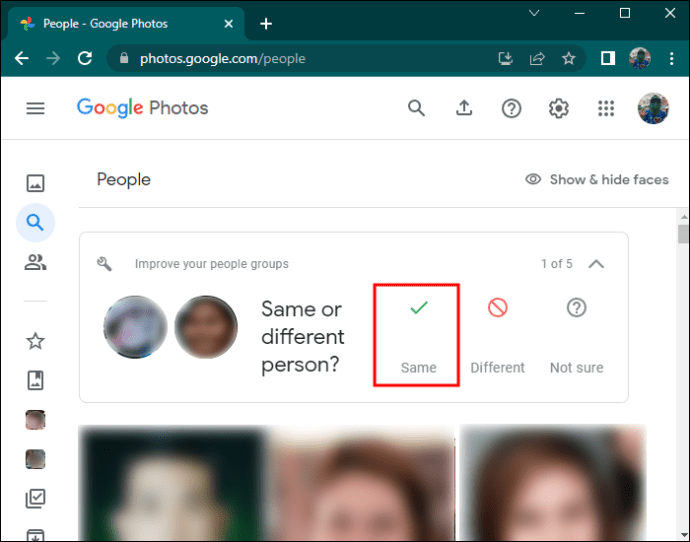Open tab search dropdown chevron
690x542 pixels.
(534, 13)
